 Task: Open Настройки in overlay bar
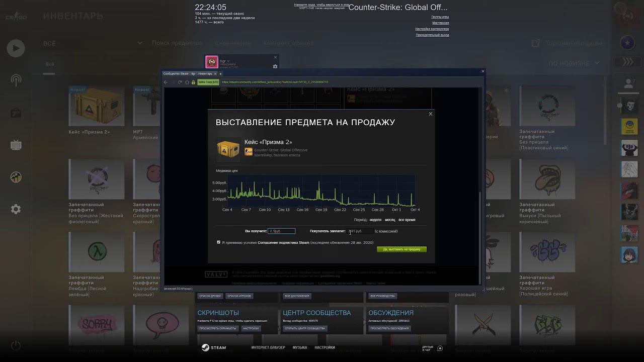325,347
